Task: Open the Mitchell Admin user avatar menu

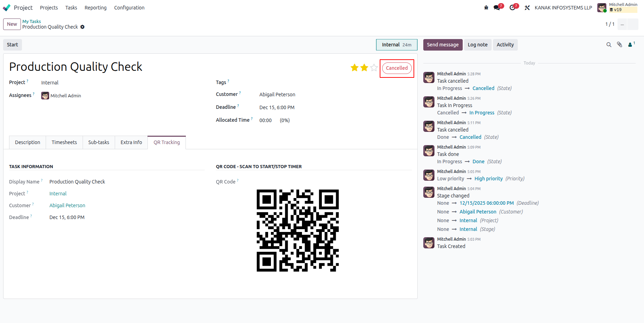Action: click(x=602, y=8)
